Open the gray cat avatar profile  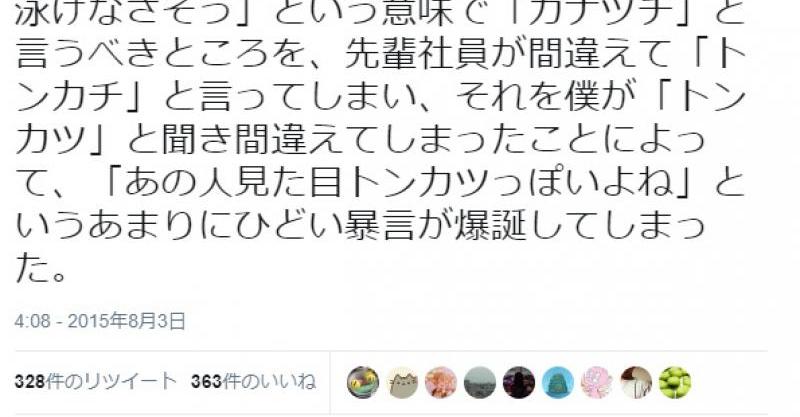pos(402,382)
